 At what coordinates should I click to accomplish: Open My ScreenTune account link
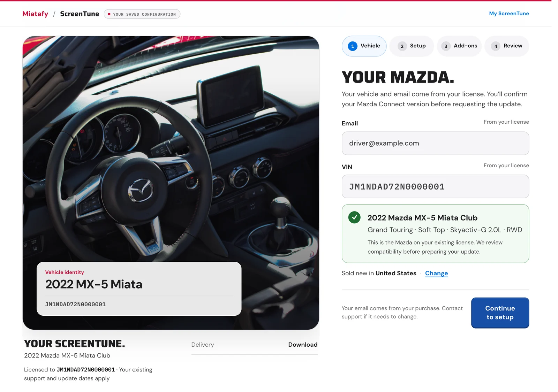(x=509, y=14)
